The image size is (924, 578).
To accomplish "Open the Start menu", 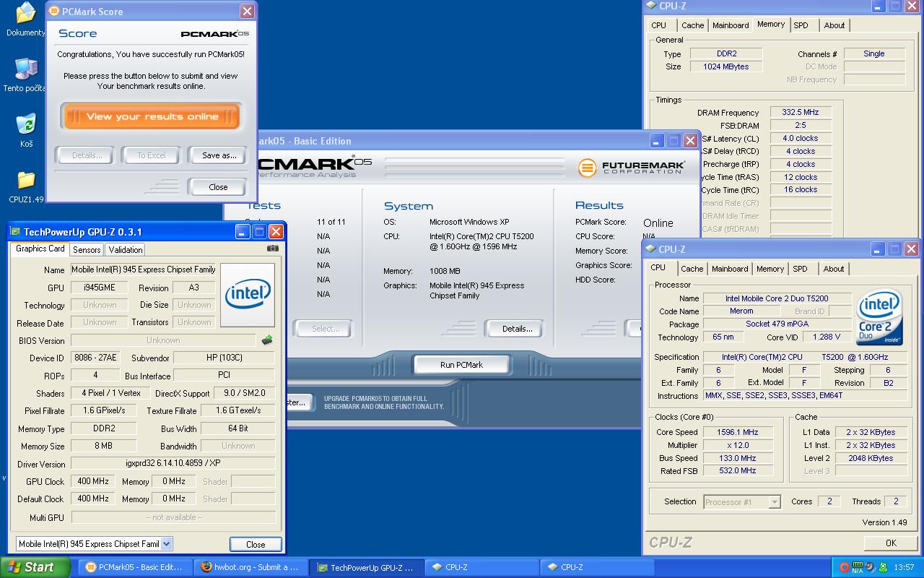I will 35,567.
